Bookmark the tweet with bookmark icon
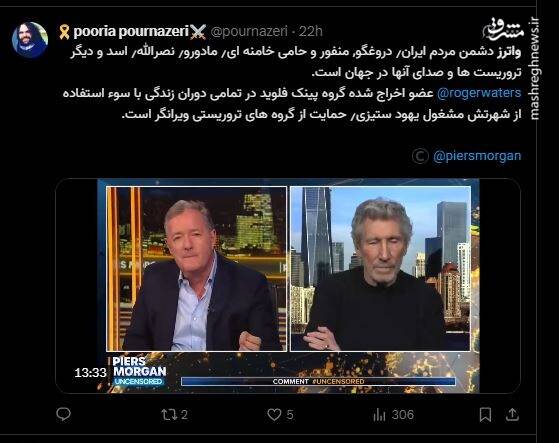Image resolution: width=559 pixels, height=443 pixels. click(x=485, y=414)
